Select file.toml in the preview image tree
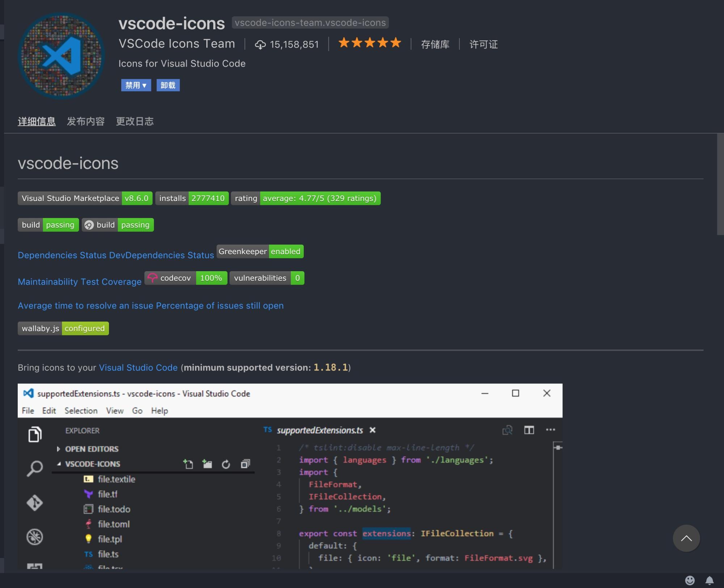This screenshot has width=724, height=588. [106, 524]
